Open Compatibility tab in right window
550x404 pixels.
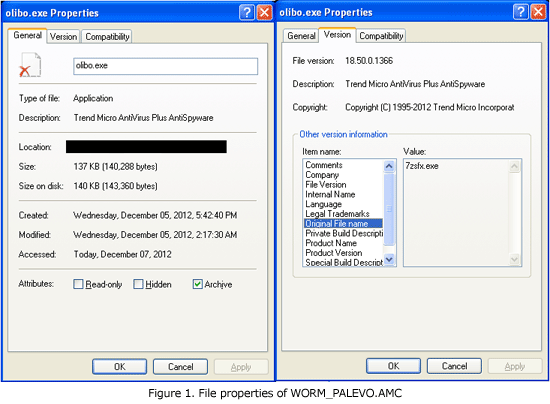click(381, 36)
